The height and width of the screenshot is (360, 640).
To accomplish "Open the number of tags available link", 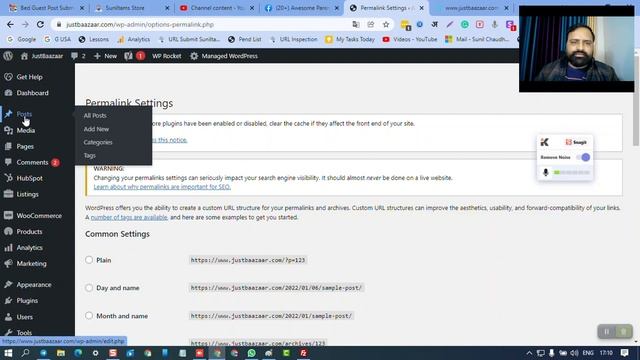I will point(129,217).
